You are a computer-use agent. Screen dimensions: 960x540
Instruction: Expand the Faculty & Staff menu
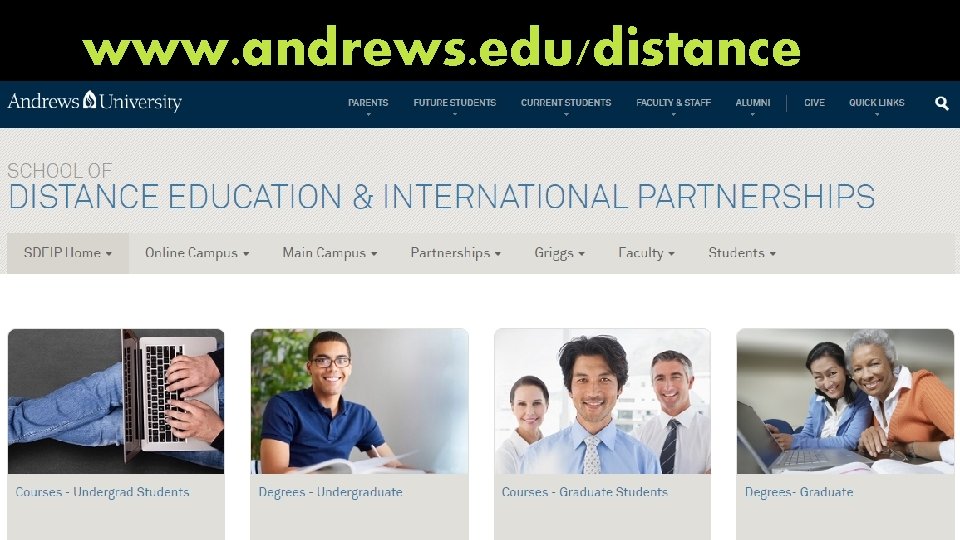pos(673,103)
